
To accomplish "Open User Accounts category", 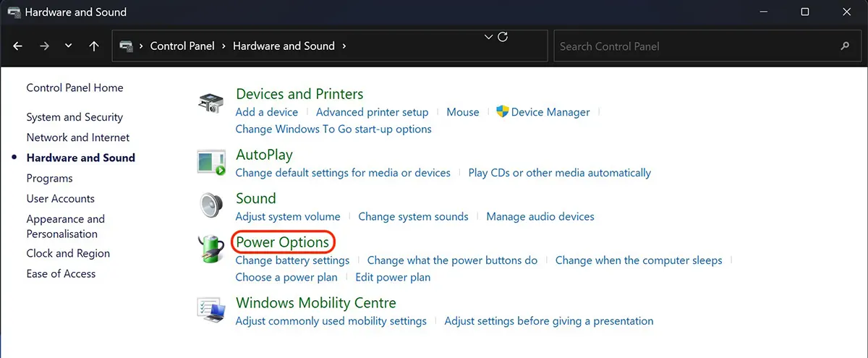I will [x=60, y=198].
